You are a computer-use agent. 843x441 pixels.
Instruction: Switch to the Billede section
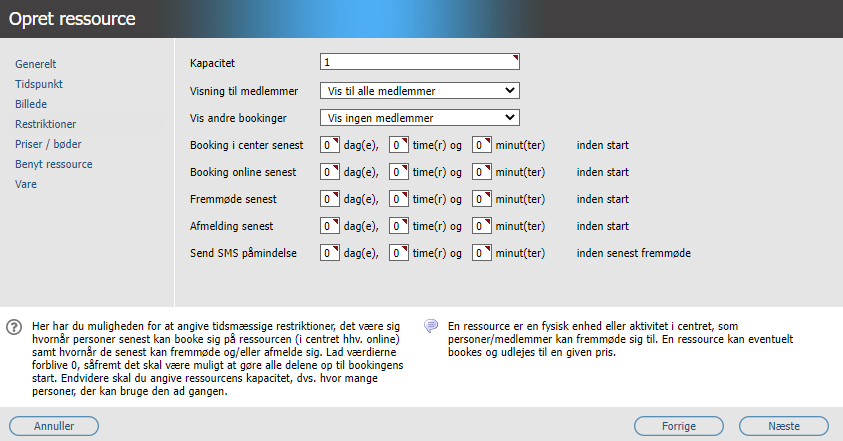(31, 104)
